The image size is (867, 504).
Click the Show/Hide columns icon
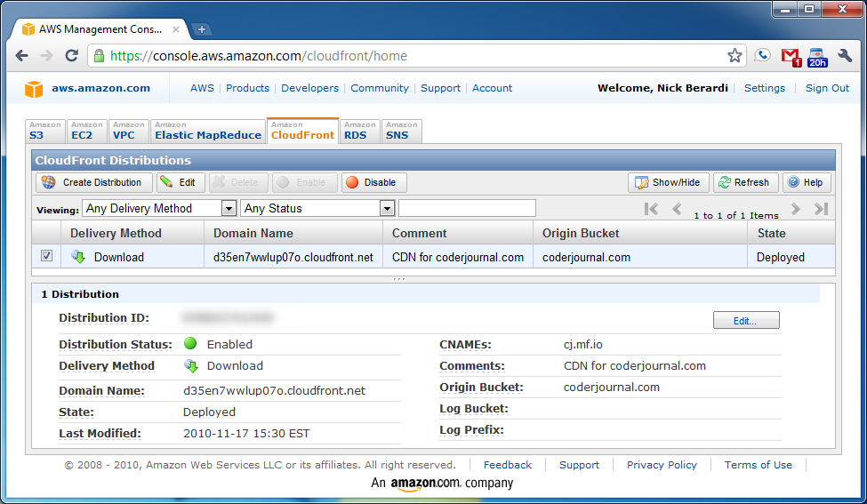640,182
